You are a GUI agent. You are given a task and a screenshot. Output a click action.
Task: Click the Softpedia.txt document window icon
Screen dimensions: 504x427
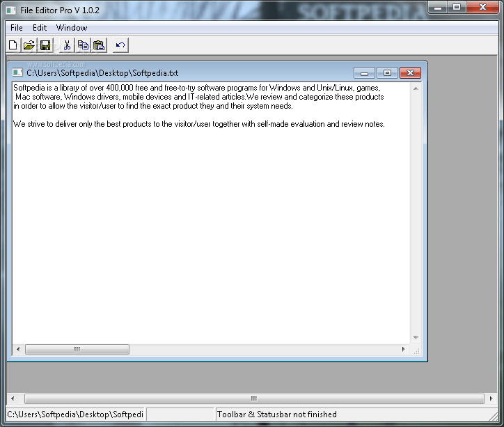17,72
